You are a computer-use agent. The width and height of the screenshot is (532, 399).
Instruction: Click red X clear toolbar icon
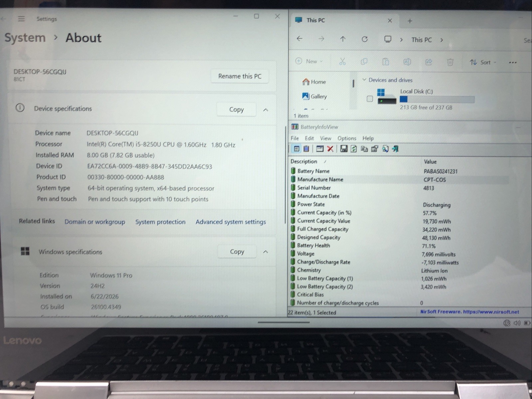pos(330,149)
